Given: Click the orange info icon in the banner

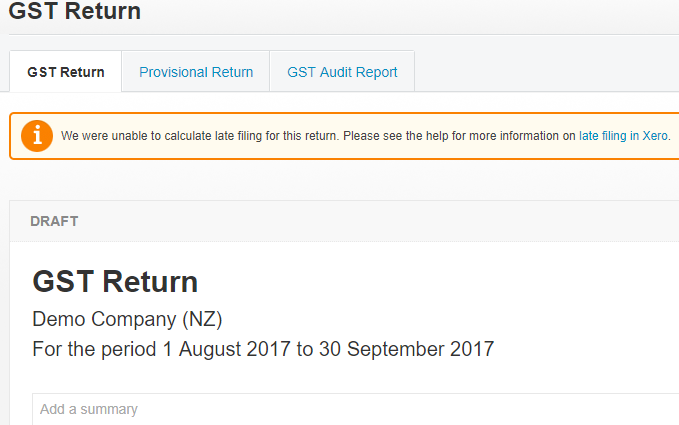Looking at the screenshot, I should click(x=37, y=136).
